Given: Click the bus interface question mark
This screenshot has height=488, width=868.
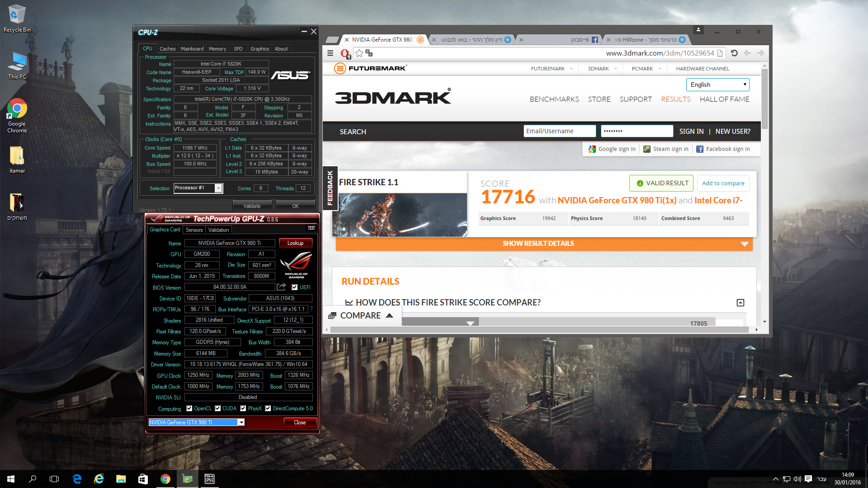Looking at the screenshot, I should coord(311,309).
